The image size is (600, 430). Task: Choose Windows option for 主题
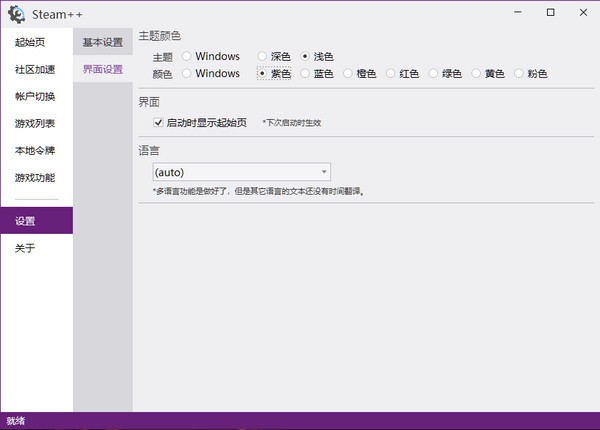pyautogui.click(x=187, y=57)
